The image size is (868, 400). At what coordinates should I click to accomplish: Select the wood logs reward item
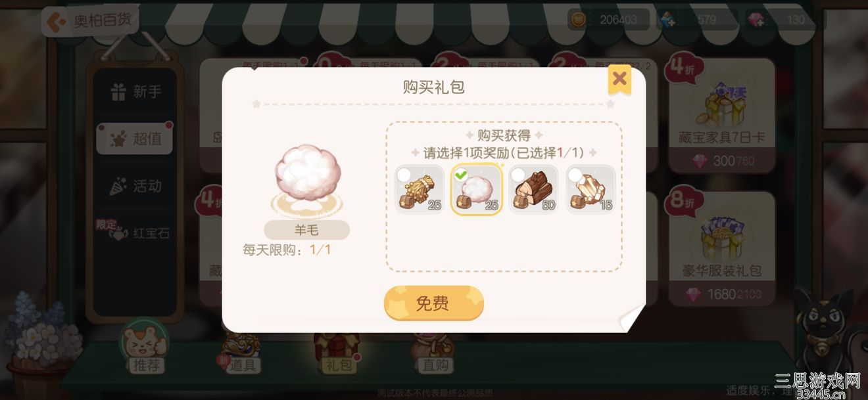[533, 189]
